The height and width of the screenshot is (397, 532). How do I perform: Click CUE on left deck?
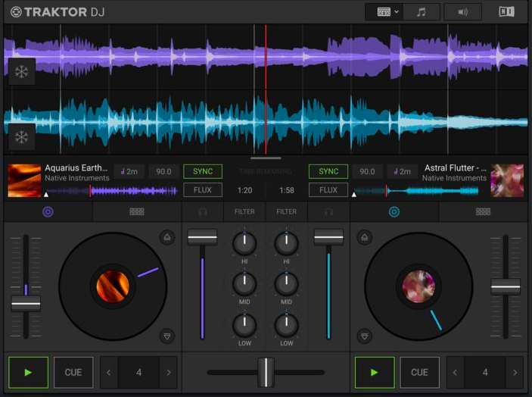(x=73, y=373)
